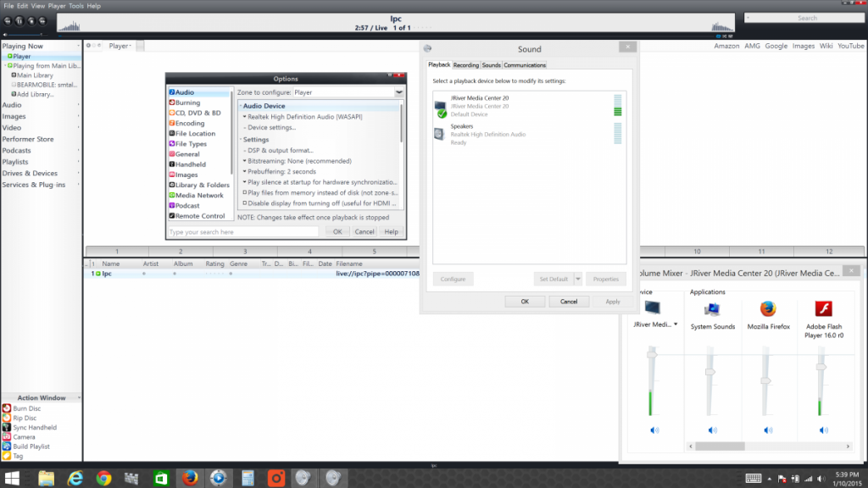Click System Sounds volume slider
Image resolution: width=868 pixels, height=488 pixels.
(710, 372)
